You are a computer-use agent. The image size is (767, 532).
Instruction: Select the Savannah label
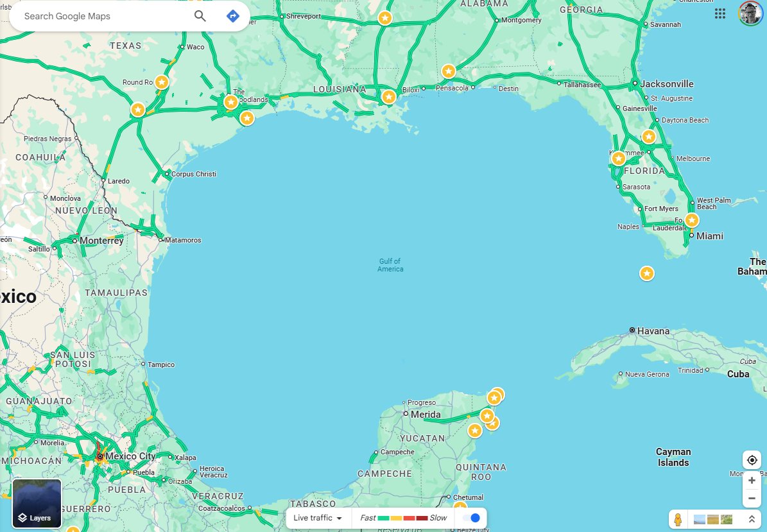[665, 24]
